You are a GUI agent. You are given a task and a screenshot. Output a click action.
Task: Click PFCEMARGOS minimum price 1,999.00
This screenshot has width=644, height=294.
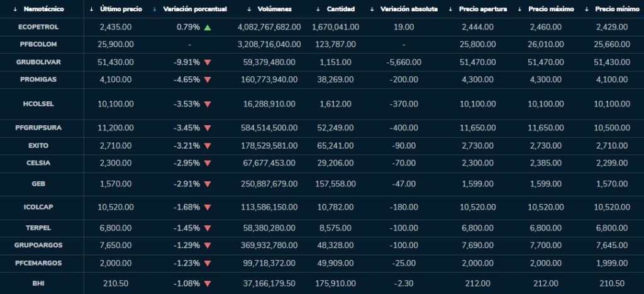611,263
